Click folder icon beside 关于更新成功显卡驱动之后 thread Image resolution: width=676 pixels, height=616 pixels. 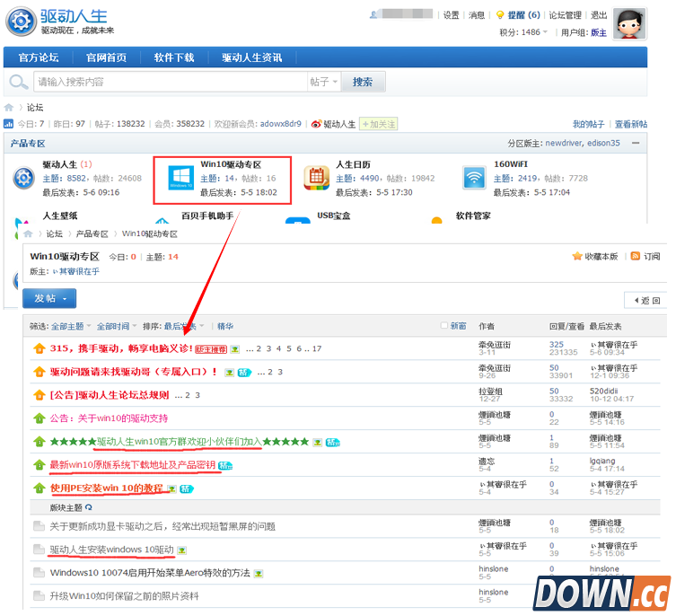point(40,526)
